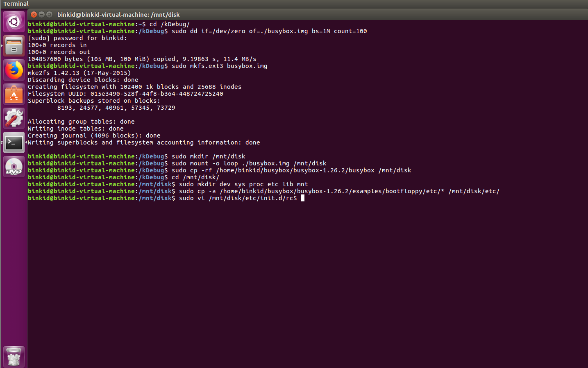The height and width of the screenshot is (368, 588).
Task: Click 'Writing superblocks and filesystem accounting' line
Action: coord(144,142)
